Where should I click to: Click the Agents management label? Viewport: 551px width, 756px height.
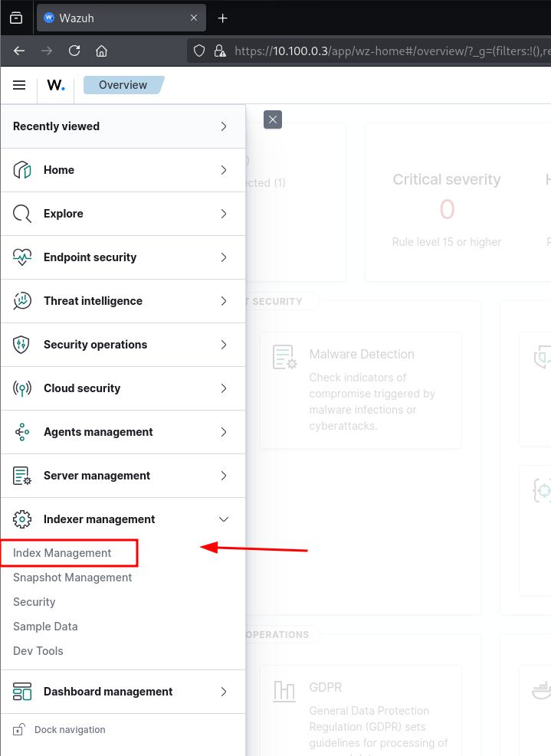[98, 432]
